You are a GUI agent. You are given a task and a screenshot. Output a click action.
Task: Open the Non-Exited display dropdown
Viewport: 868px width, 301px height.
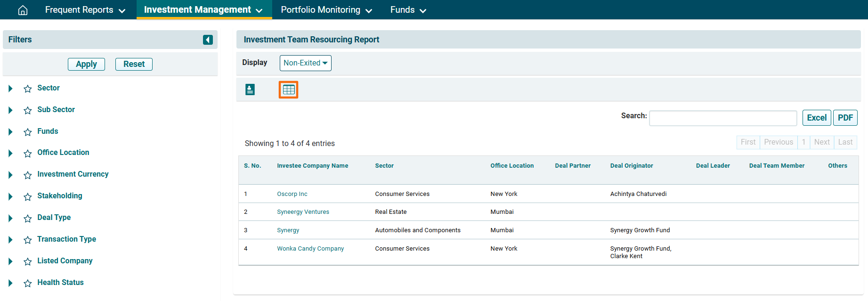tap(305, 63)
